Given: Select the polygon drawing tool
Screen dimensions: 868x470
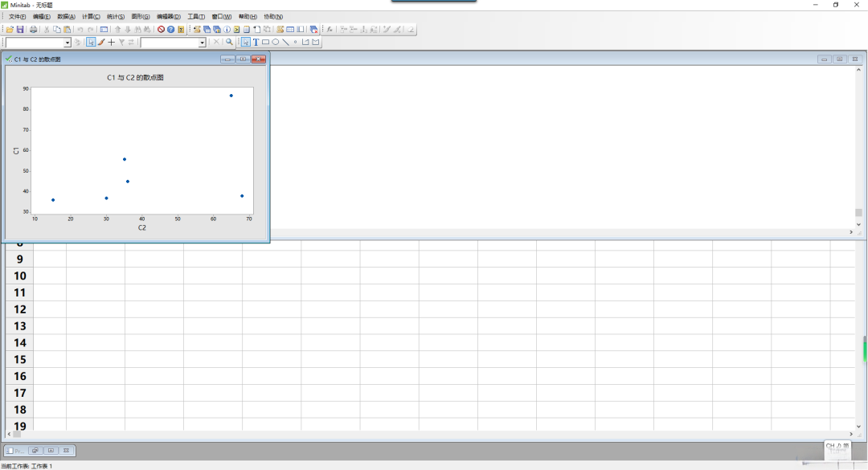Looking at the screenshot, I should point(316,42).
